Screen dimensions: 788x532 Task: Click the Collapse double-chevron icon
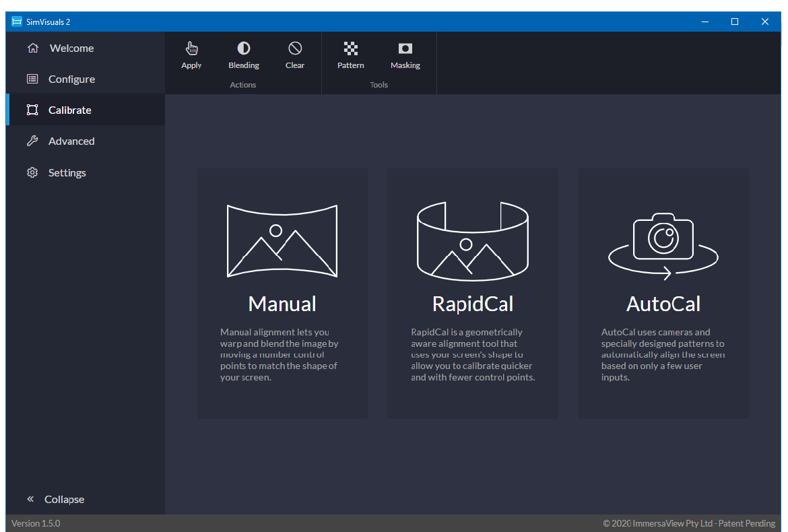31,499
